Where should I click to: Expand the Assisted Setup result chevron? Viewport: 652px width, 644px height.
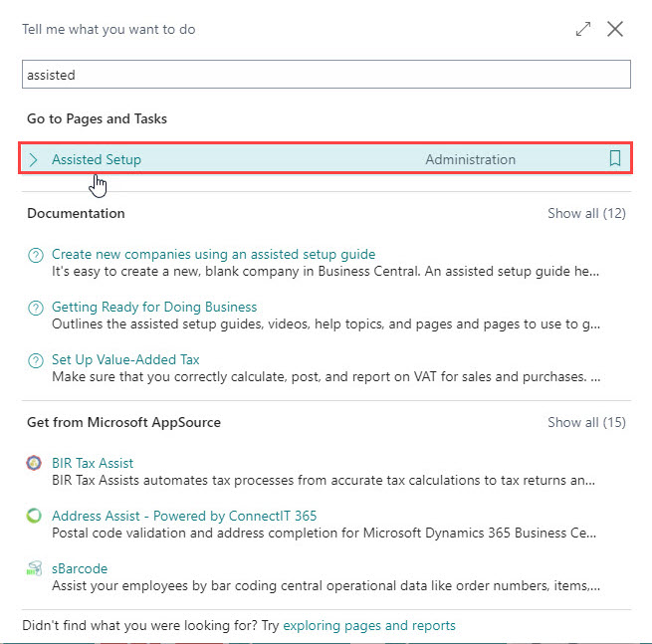coord(34,159)
